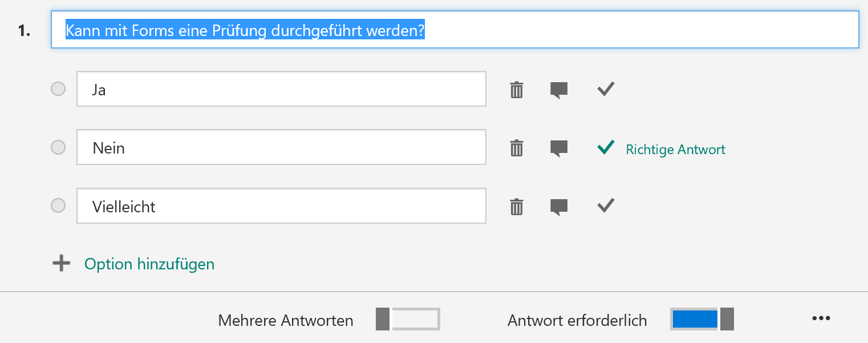
Task: Delete the 'Vielleicht' answer option
Action: (517, 206)
